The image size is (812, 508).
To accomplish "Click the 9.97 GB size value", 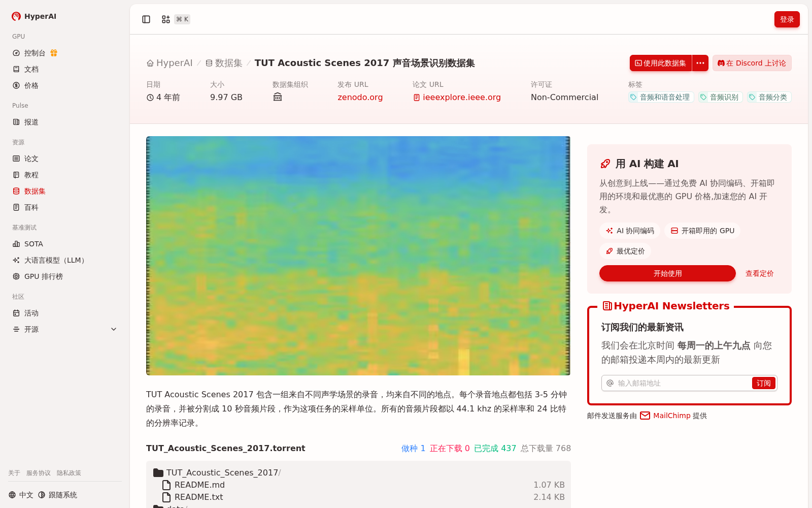I will coord(226,97).
